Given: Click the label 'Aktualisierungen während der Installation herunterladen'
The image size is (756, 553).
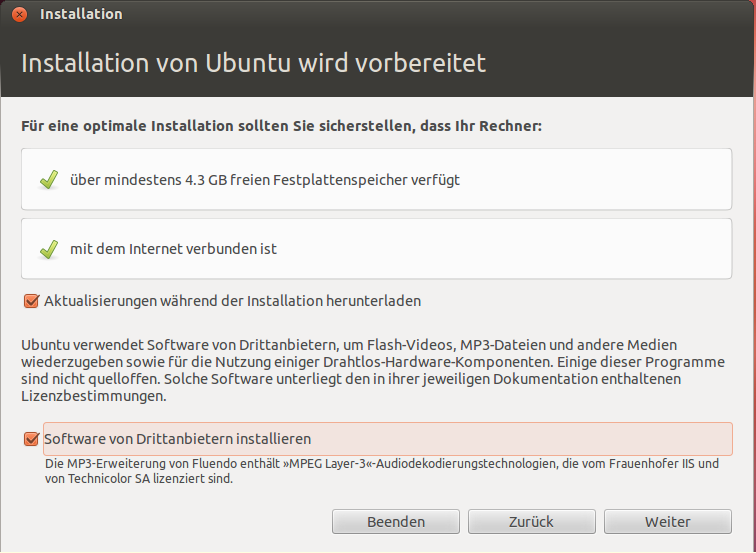Looking at the screenshot, I should 232,301.
